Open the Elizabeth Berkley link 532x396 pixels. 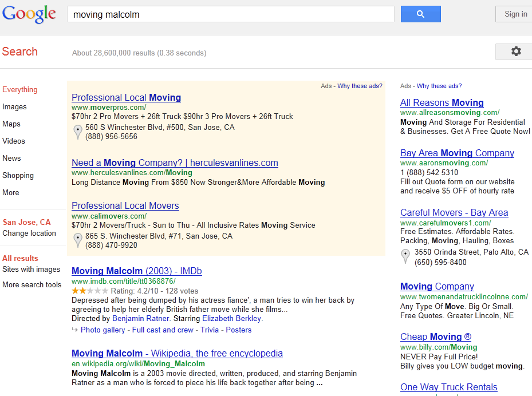(231, 318)
